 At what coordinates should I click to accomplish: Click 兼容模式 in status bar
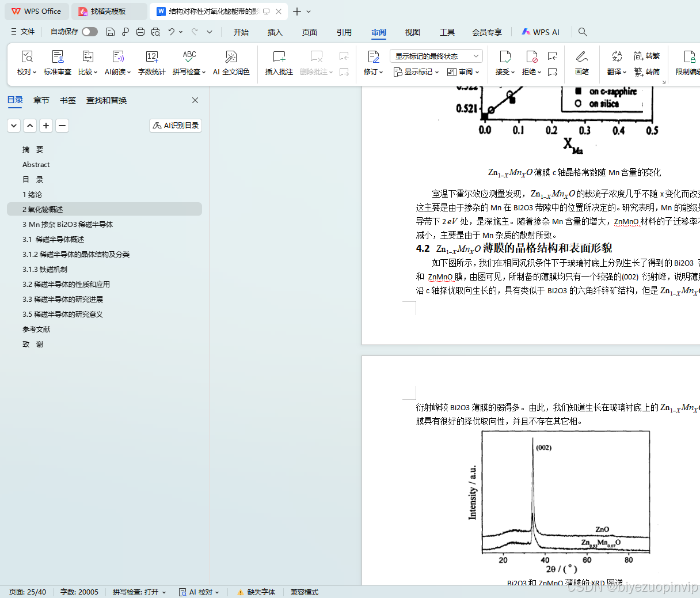pyautogui.click(x=305, y=592)
